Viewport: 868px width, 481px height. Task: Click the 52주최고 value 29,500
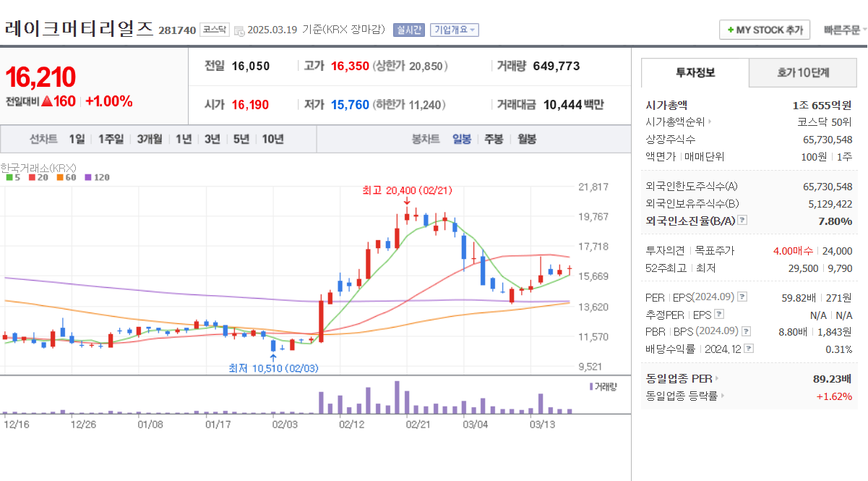[x=804, y=268]
